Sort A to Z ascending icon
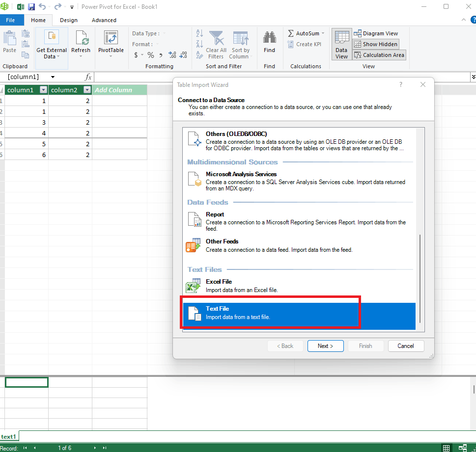The width and height of the screenshot is (476, 452). click(199, 33)
